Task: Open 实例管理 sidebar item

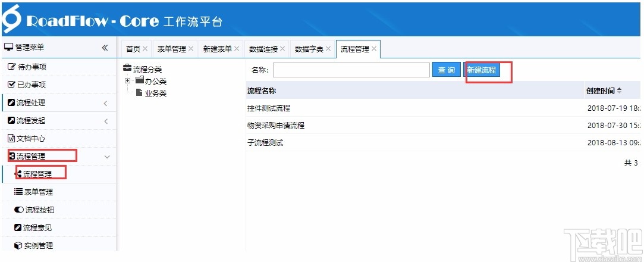Action: (x=59, y=245)
